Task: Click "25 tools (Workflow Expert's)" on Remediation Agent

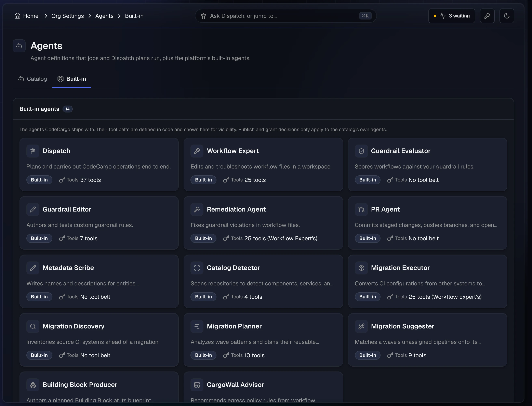Action: pos(281,239)
